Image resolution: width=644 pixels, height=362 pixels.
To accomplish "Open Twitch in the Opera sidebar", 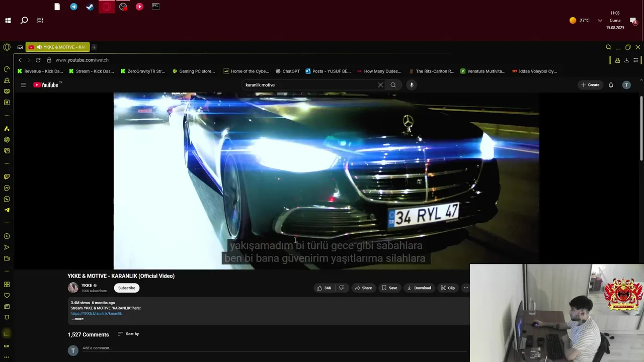I will tap(7, 177).
